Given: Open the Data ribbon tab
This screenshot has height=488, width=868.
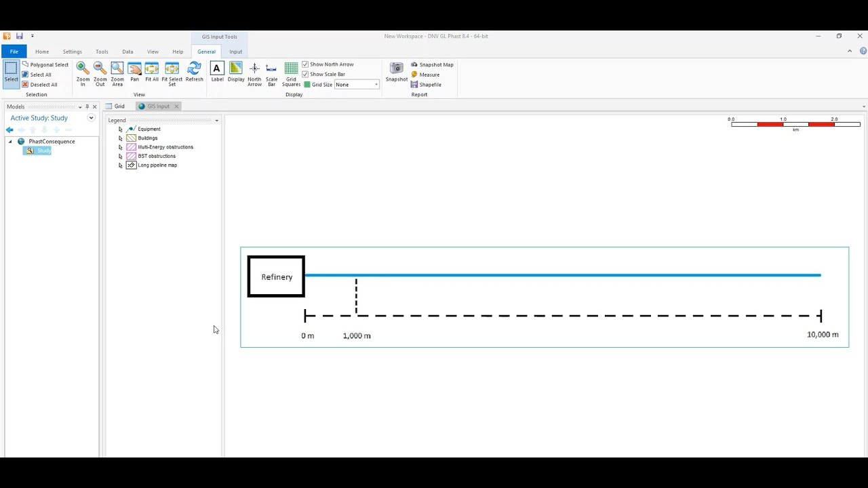Looking at the screenshot, I should coord(127,52).
